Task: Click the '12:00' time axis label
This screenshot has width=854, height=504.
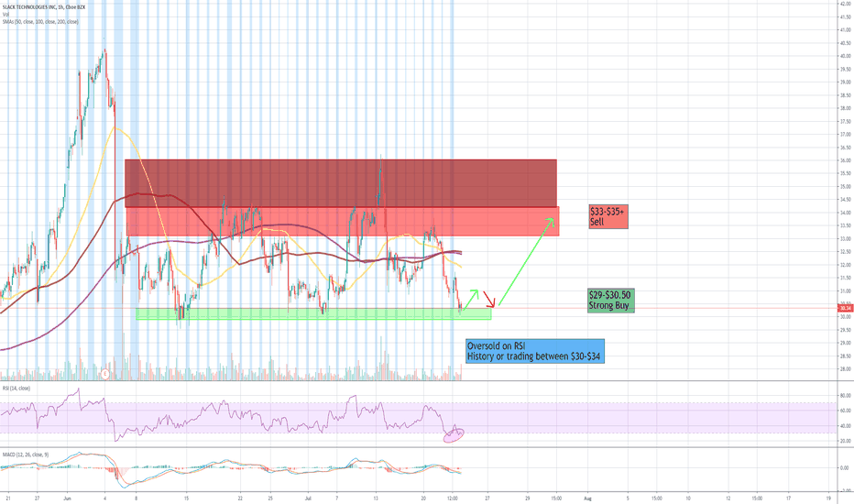Action: (x=453, y=498)
